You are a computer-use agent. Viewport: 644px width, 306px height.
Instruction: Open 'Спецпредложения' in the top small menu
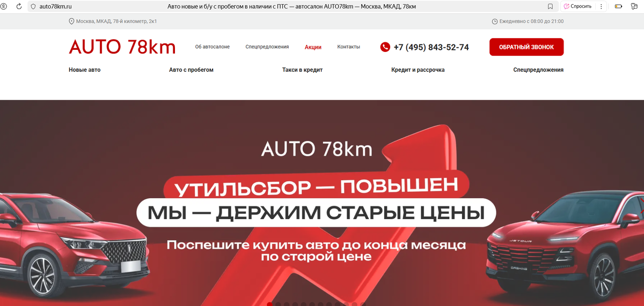coord(267,47)
